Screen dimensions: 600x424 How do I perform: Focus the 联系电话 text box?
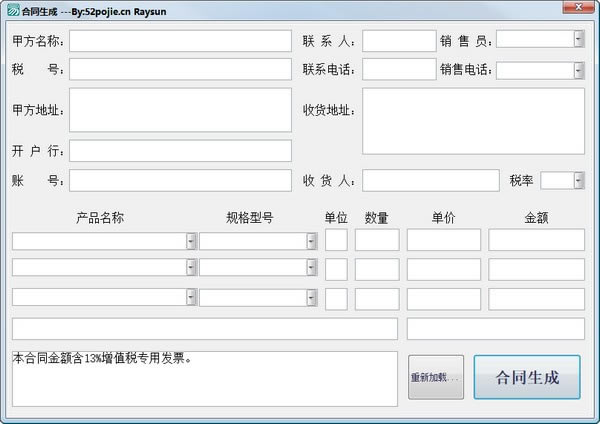click(398, 70)
